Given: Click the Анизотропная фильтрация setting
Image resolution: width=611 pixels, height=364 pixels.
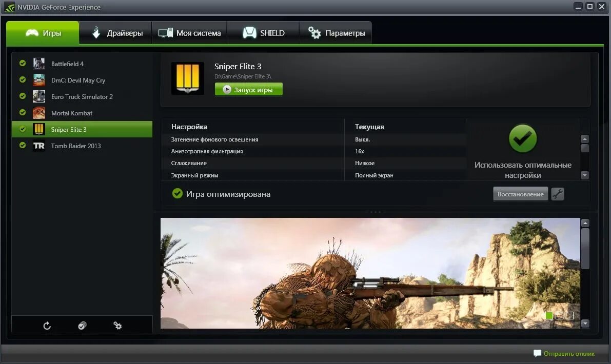Looking at the screenshot, I should (313, 151).
